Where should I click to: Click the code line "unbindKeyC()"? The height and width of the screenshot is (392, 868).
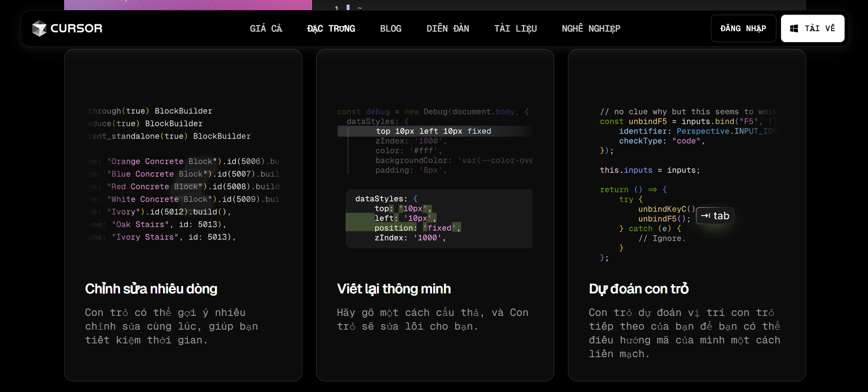tap(667, 209)
